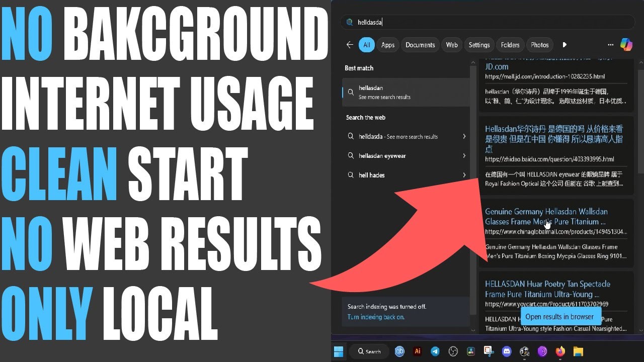Open HELLASDAN Huar Poetry Tan Spectacle link
Screen dimensions: 644x362
coord(547,289)
